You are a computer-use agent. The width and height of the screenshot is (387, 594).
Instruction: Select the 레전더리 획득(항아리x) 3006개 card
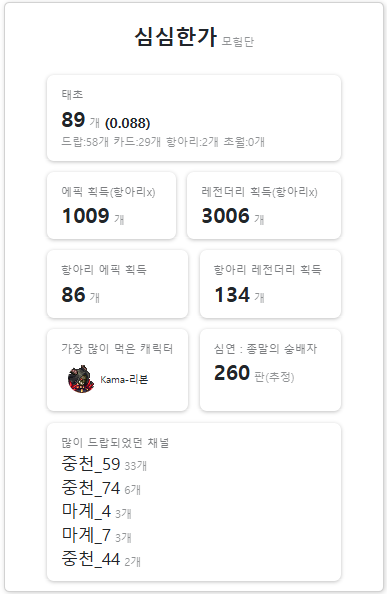point(264,205)
